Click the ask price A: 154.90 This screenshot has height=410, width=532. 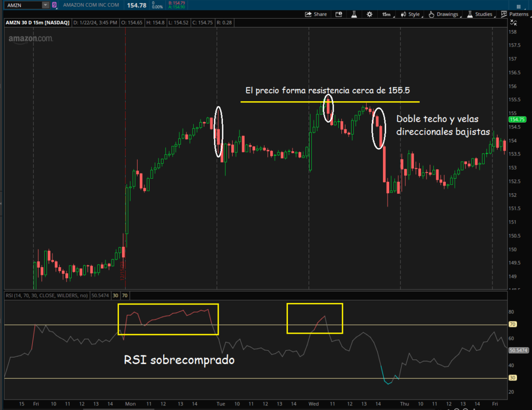[177, 7]
